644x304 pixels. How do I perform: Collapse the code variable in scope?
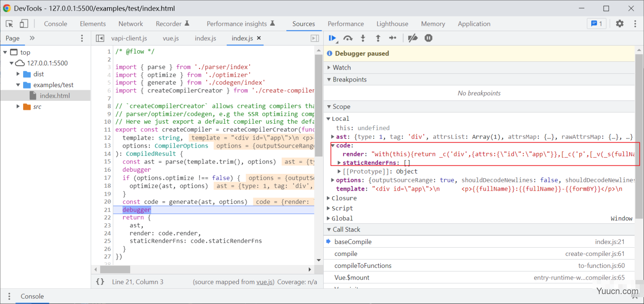click(333, 146)
